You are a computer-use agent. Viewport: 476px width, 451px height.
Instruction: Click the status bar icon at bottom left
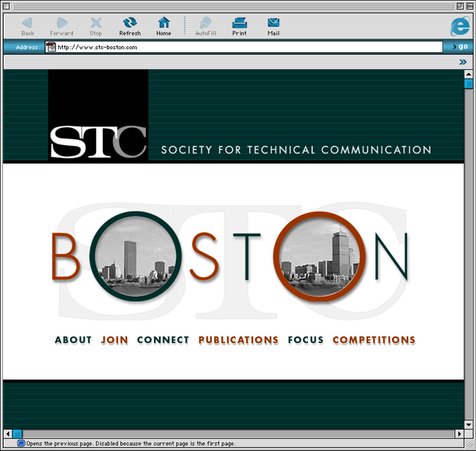pyautogui.click(x=21, y=444)
